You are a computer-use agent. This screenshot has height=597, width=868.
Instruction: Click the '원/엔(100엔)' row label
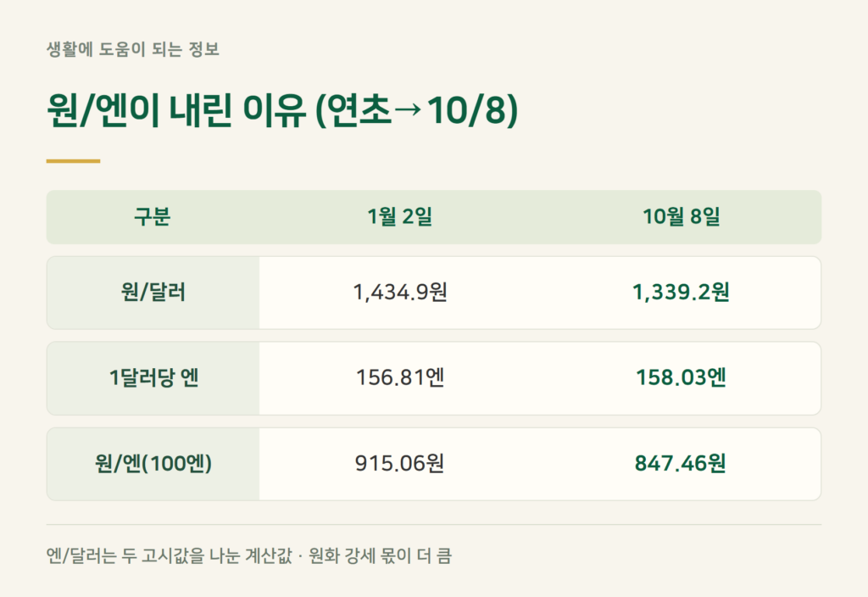click(153, 464)
